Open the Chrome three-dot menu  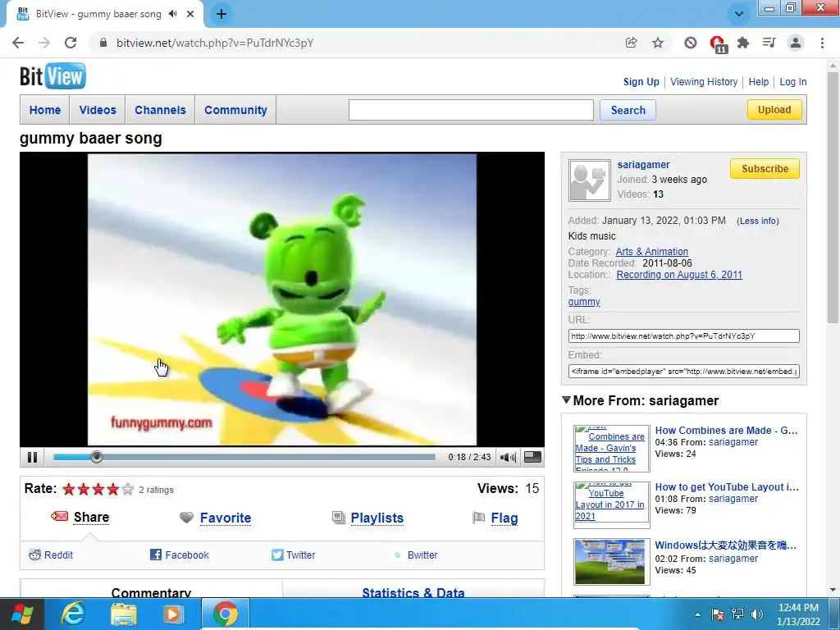point(822,43)
